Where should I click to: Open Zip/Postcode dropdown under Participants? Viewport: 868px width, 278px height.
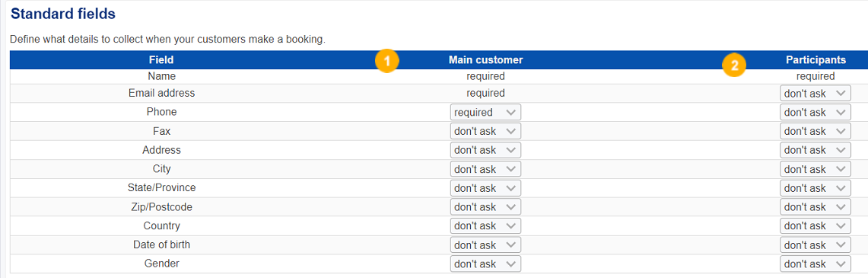click(816, 207)
